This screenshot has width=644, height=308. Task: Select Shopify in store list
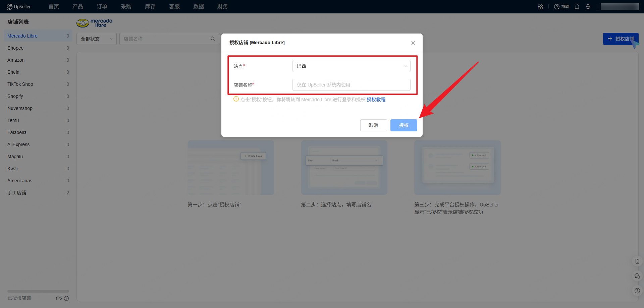38,96
